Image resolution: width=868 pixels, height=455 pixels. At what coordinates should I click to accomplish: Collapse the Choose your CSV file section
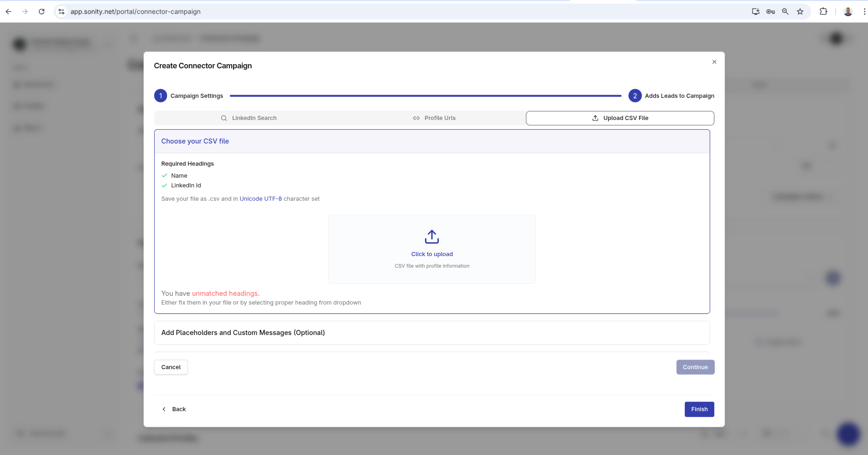click(x=432, y=141)
